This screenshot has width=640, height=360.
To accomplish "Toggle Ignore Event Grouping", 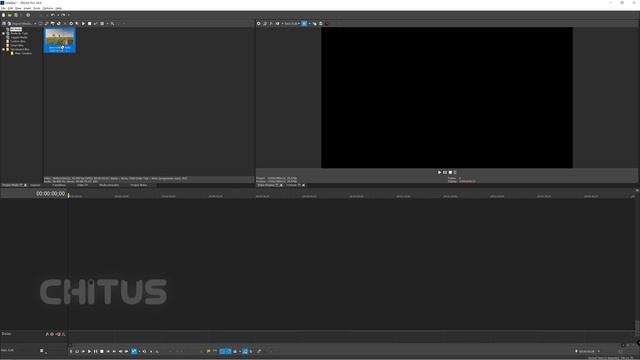I will (251, 351).
